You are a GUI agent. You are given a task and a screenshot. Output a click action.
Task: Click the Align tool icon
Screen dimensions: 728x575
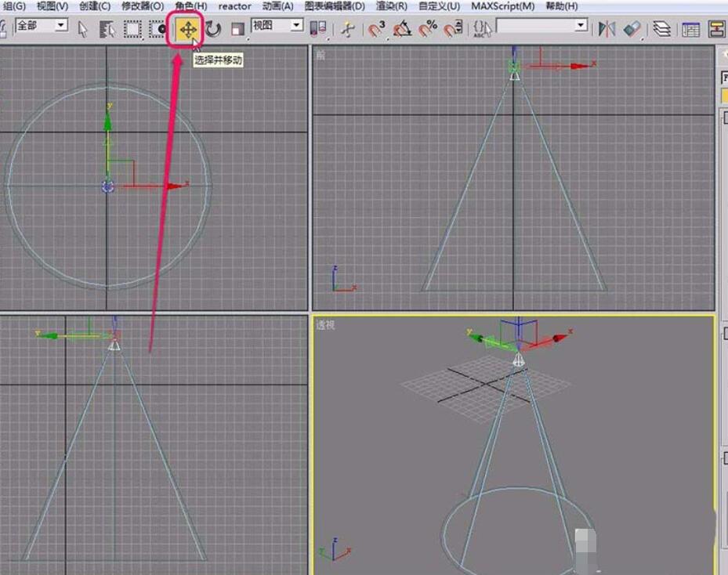[632, 29]
